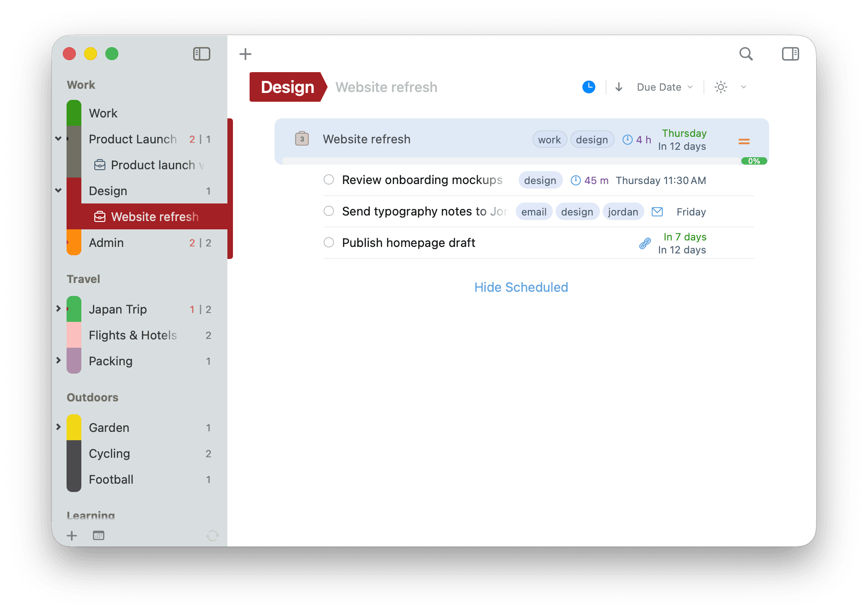Click the Website refresh project clipboard icon
Screen dimensions: 868x615
tap(302, 139)
